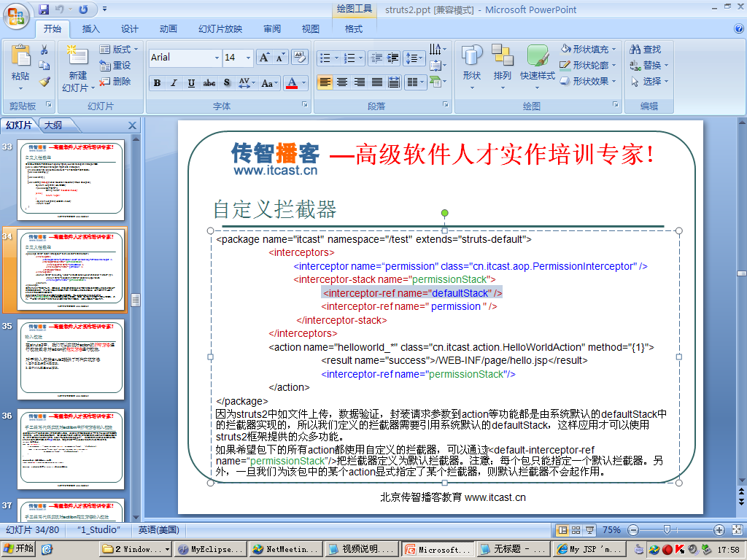Open the Insert ribbon tab
This screenshot has width=747, height=560.
pos(91,29)
